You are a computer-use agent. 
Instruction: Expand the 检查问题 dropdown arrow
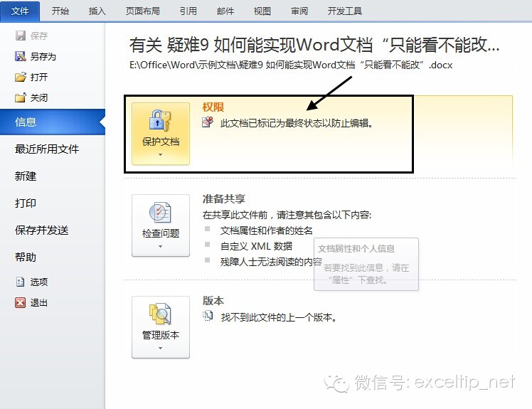[161, 246]
